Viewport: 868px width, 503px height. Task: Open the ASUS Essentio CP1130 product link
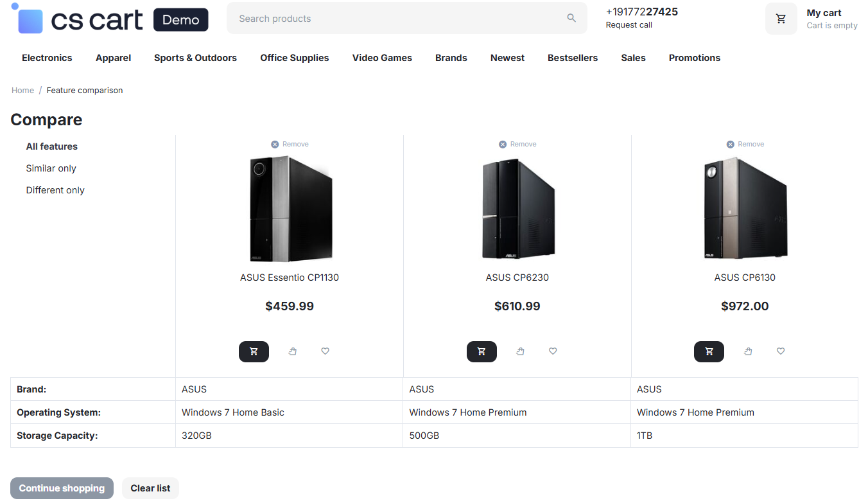[290, 278]
